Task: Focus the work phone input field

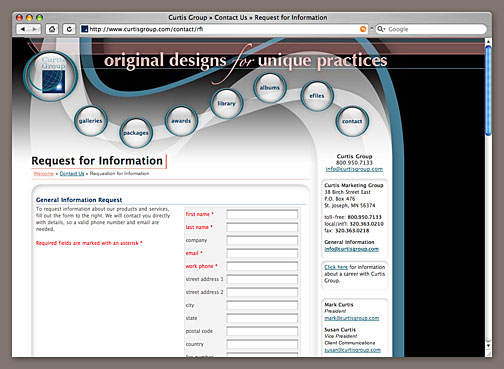Action: (x=262, y=266)
